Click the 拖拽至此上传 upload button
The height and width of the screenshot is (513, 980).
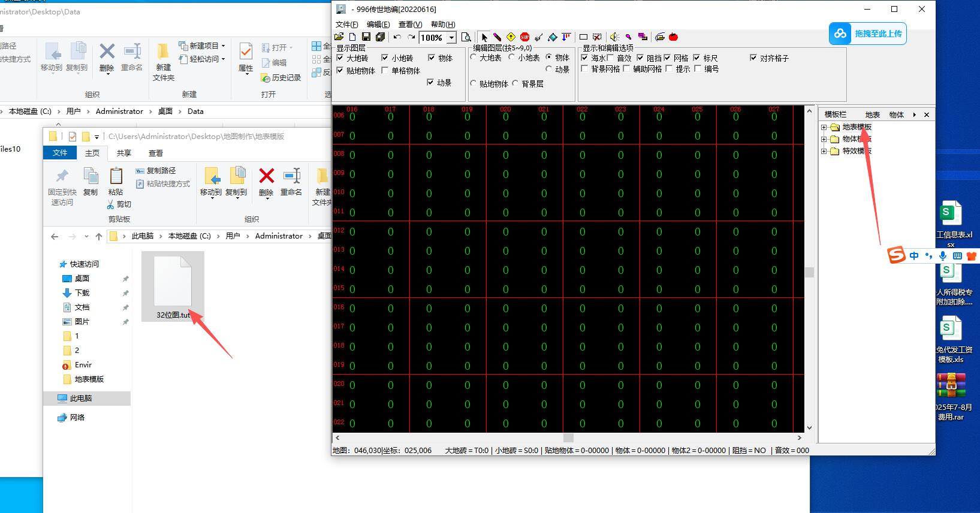[x=867, y=34]
